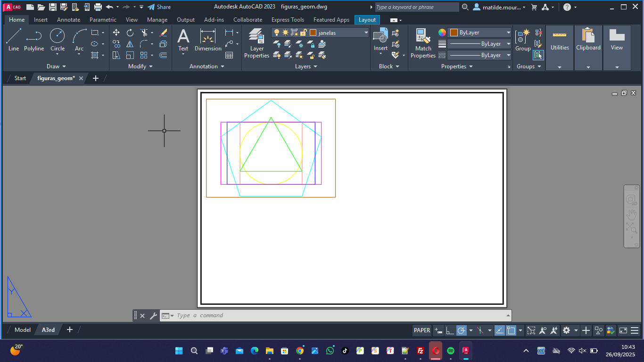Click the Group objects icon

click(522, 40)
